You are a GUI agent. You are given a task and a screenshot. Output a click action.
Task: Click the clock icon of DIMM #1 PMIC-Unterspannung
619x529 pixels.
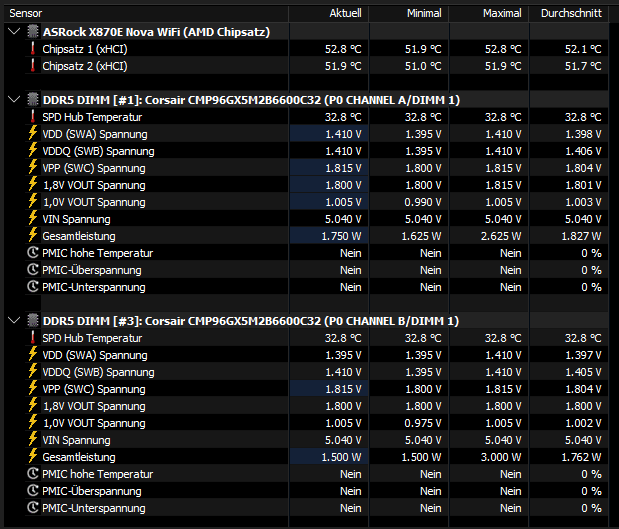[33, 286]
